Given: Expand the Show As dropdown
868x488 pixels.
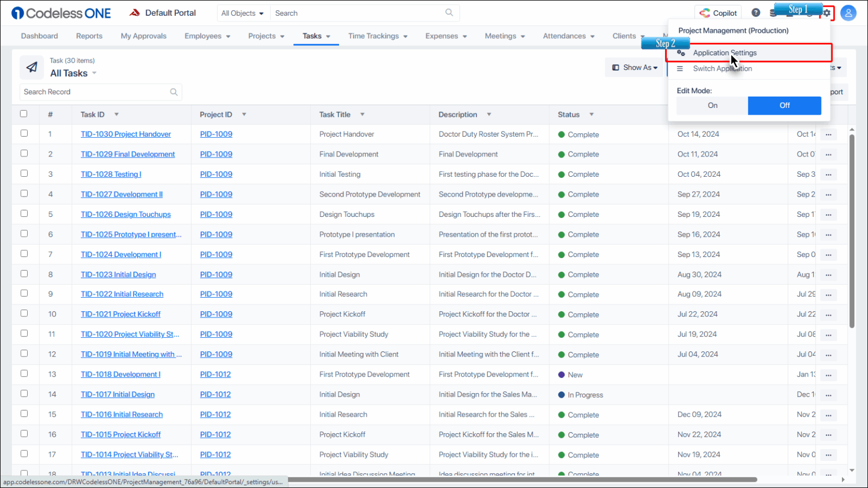Looking at the screenshot, I should click(x=635, y=67).
